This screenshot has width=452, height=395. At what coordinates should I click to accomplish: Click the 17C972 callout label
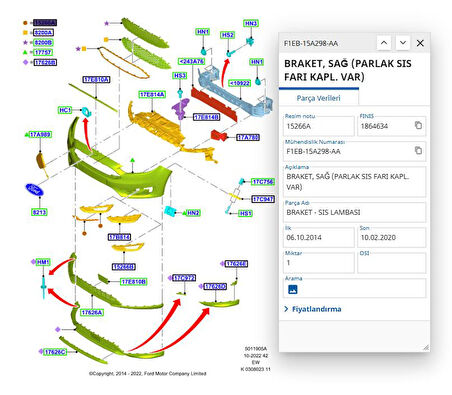pyautogui.click(x=184, y=278)
